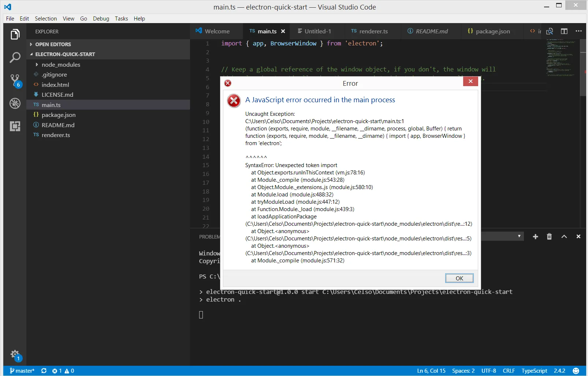Collapse the ELECTRON-QUICK-START folder section
588x376 pixels.
(108, 54)
